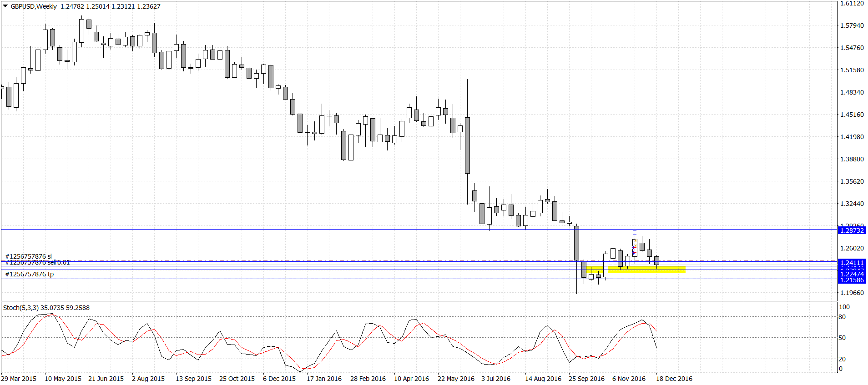Viewport: 868px width, 385px height.
Task: Click the blue 1.24111 price level tag
Action: 852,263
